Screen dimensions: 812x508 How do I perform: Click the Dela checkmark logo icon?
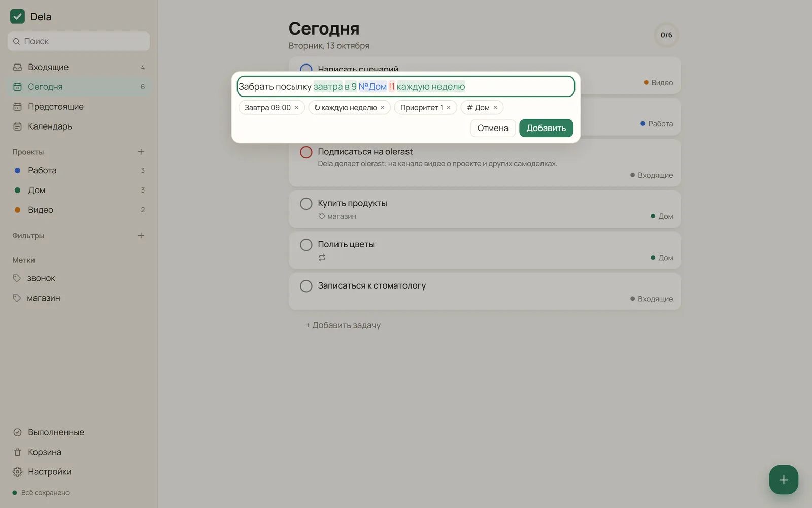click(x=17, y=16)
